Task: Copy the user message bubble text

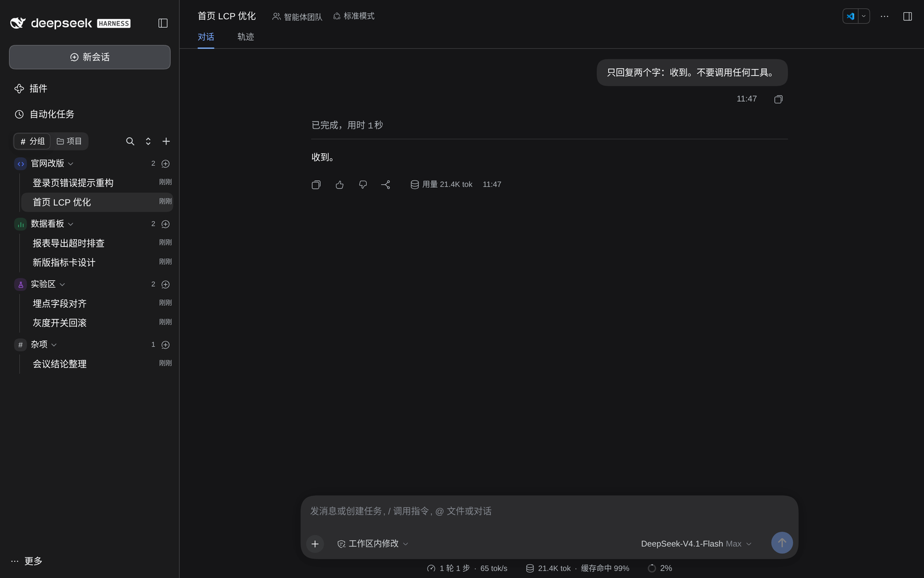Action: (778, 99)
